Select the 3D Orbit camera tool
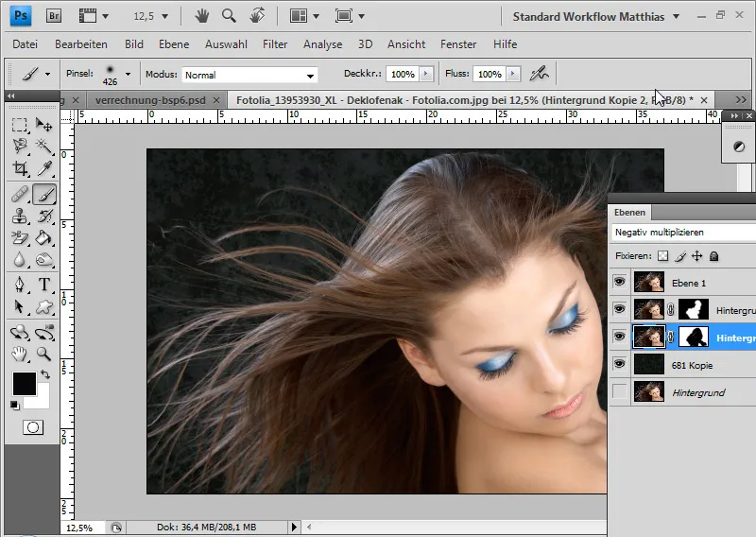 (43, 333)
